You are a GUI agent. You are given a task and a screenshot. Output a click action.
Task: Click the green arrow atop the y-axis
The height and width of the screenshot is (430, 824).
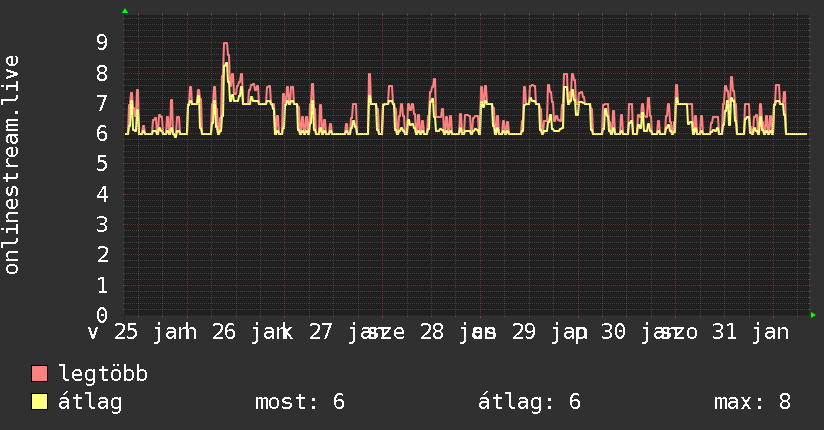125,11
